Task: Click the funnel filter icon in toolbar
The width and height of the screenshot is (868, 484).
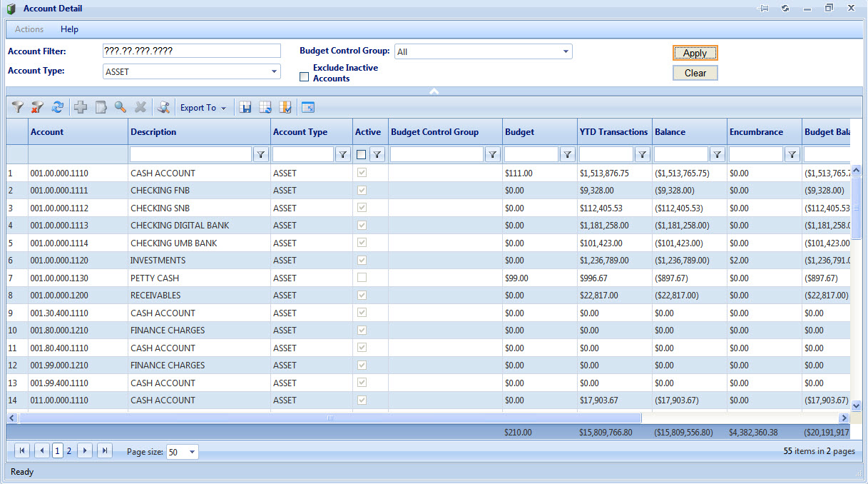Action: (x=18, y=108)
